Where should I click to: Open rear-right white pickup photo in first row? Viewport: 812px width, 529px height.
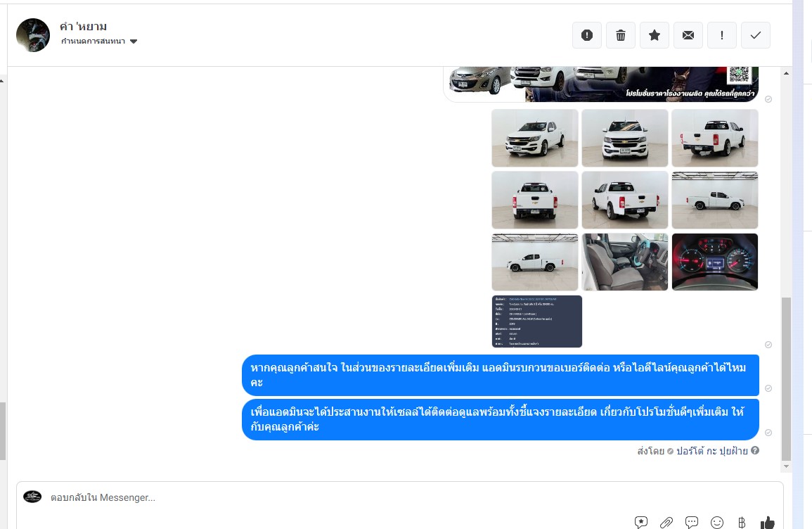(715, 138)
